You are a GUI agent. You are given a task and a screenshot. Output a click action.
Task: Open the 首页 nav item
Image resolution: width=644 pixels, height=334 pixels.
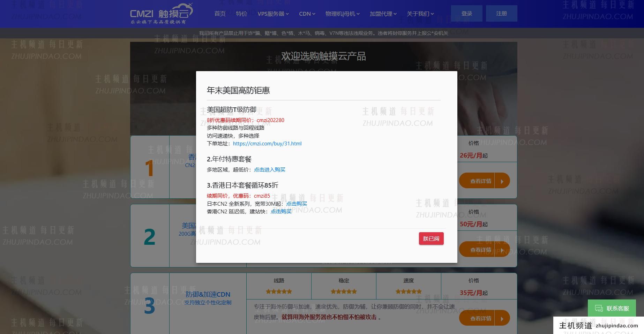(220, 14)
